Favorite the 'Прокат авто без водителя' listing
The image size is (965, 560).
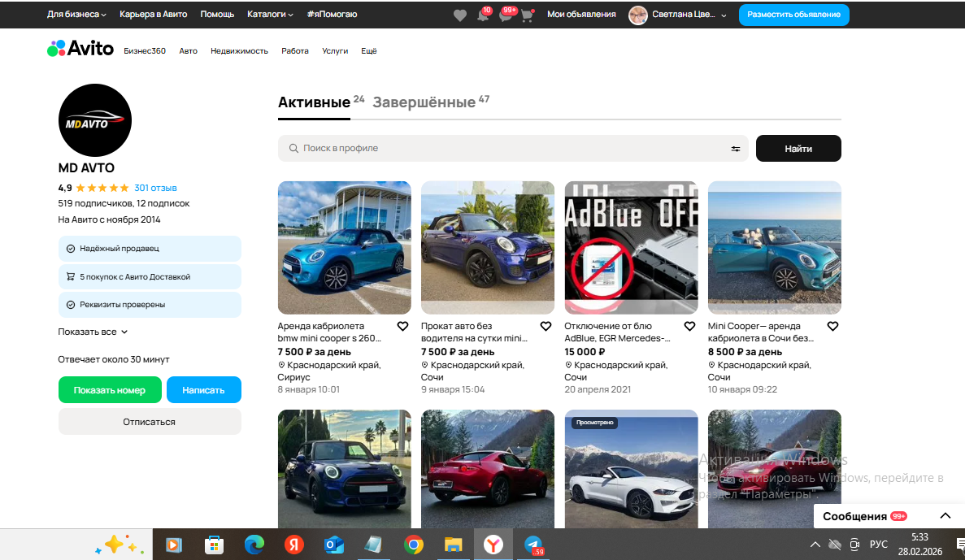[546, 327]
